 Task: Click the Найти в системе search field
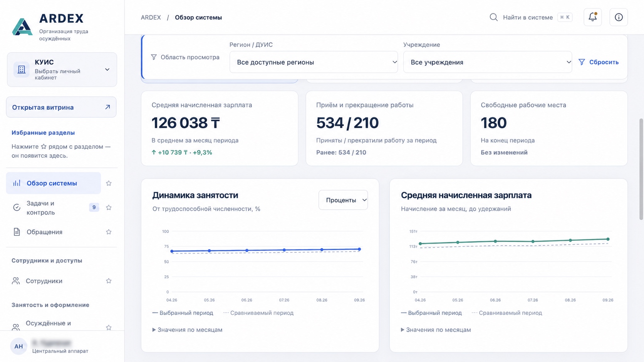pyautogui.click(x=531, y=17)
